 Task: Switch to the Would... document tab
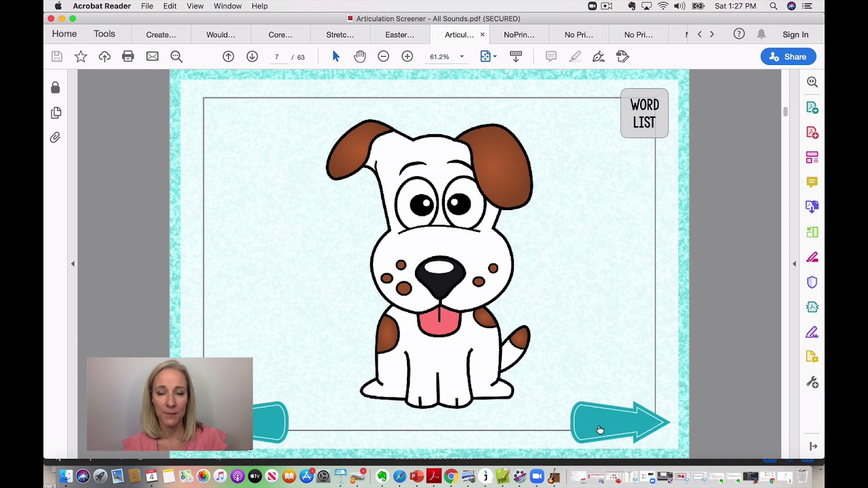[x=220, y=35]
